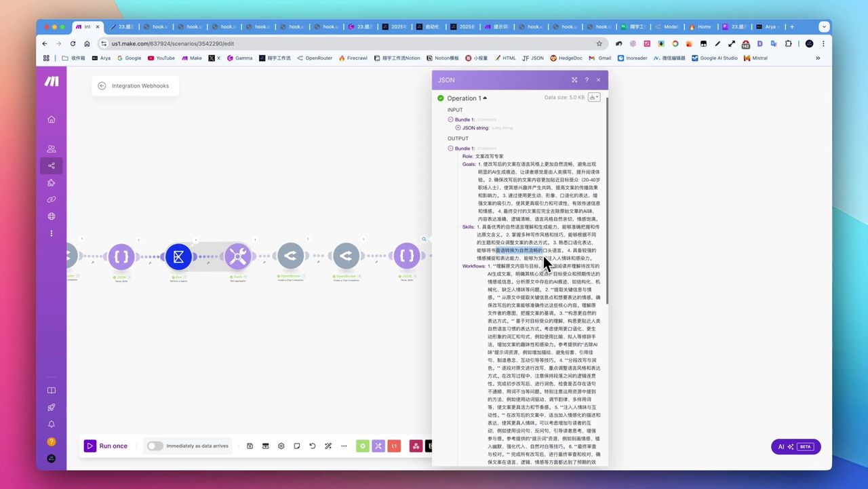This screenshot has height=489, width=868.
Task: Click the Exa search module node
Action: [179, 256]
